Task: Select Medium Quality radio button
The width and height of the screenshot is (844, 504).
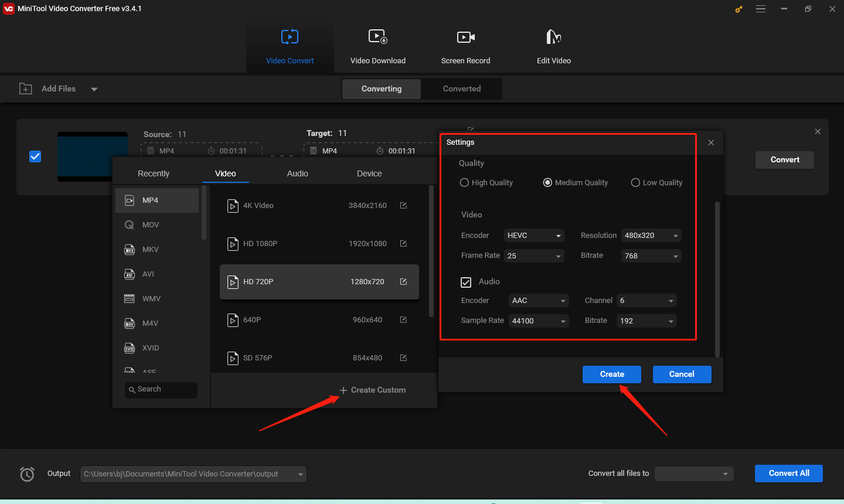Action: point(547,182)
